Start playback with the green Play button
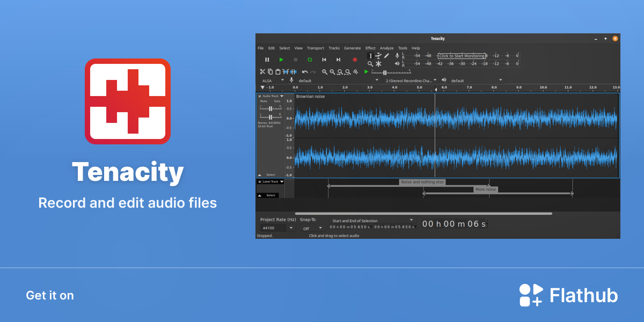This screenshot has width=644, height=322. pyautogui.click(x=281, y=60)
